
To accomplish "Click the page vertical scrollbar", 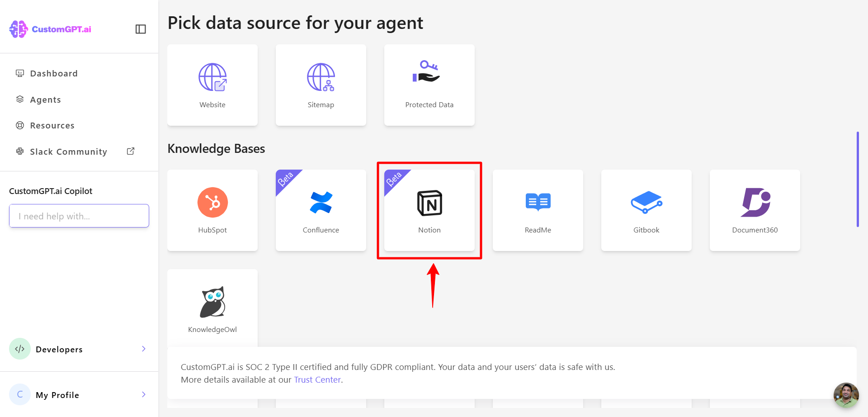I will (858, 179).
